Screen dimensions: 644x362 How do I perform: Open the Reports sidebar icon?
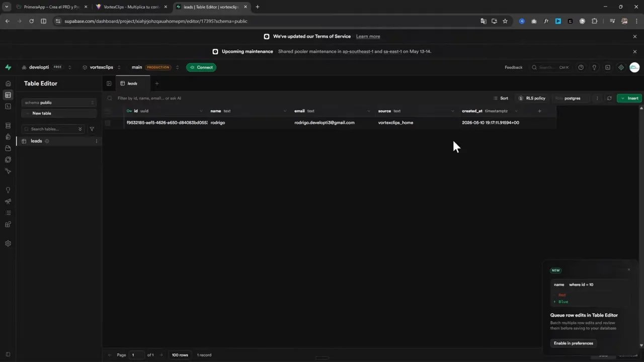point(8,201)
